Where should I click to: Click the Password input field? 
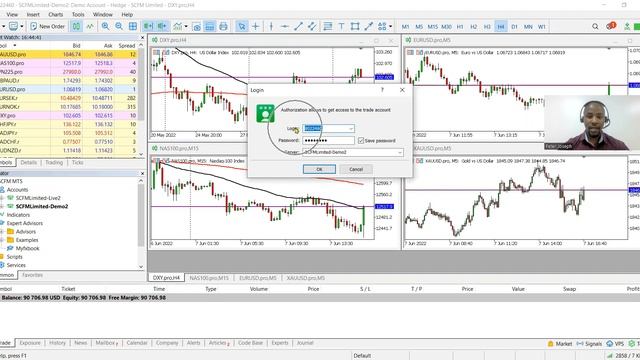[329, 140]
